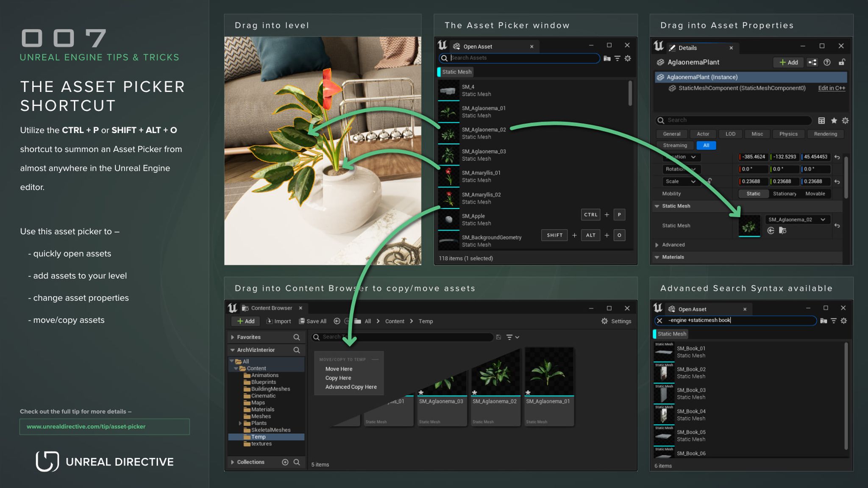Click the Save All button
This screenshot has height=488, width=868.
pos(313,321)
